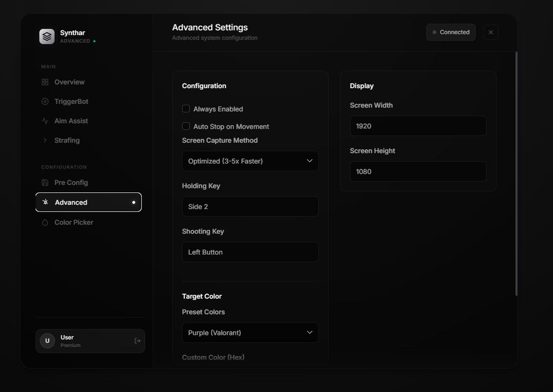Check Auto Stop on Movement
Image resolution: width=553 pixels, height=392 pixels.
(186, 127)
